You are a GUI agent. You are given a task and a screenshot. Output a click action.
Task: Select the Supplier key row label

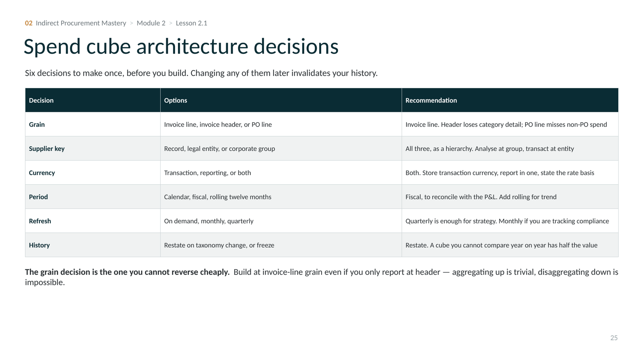(47, 148)
